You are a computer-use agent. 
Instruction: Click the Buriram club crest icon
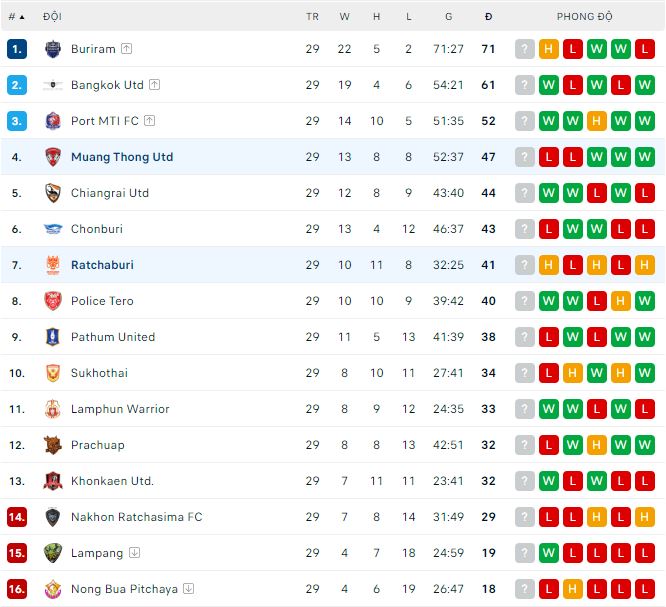point(53,49)
